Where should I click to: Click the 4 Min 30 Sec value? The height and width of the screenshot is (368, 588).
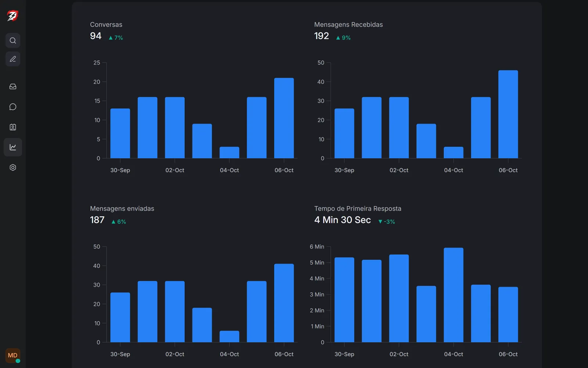pos(343,220)
